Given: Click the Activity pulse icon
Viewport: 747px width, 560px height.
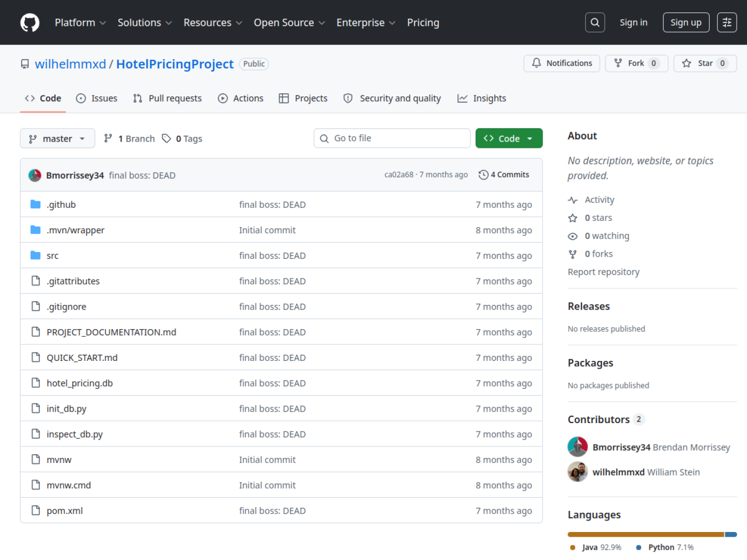Looking at the screenshot, I should pyautogui.click(x=573, y=200).
